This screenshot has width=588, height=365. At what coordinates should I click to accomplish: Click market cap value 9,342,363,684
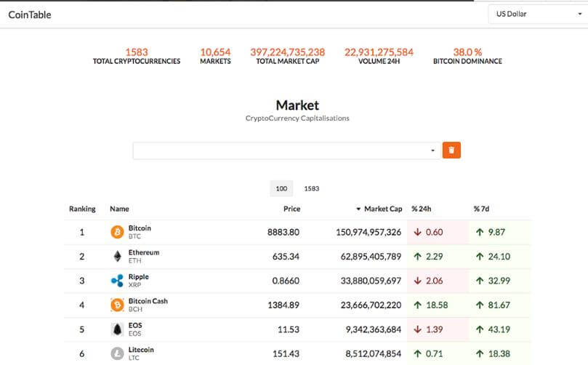coord(374,329)
